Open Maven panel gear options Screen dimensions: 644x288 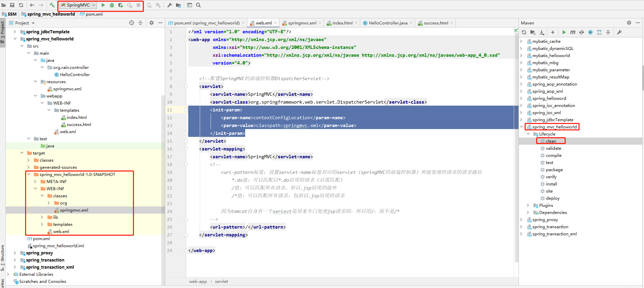click(629, 23)
